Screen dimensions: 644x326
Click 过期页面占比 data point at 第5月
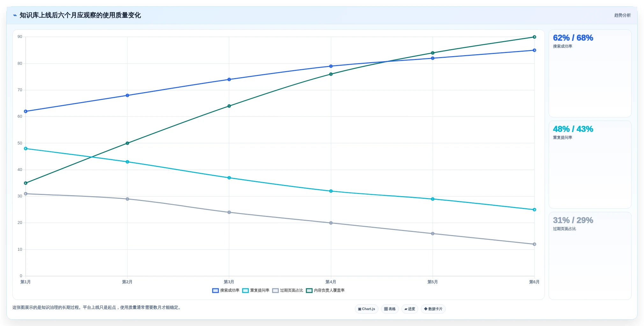(432, 233)
